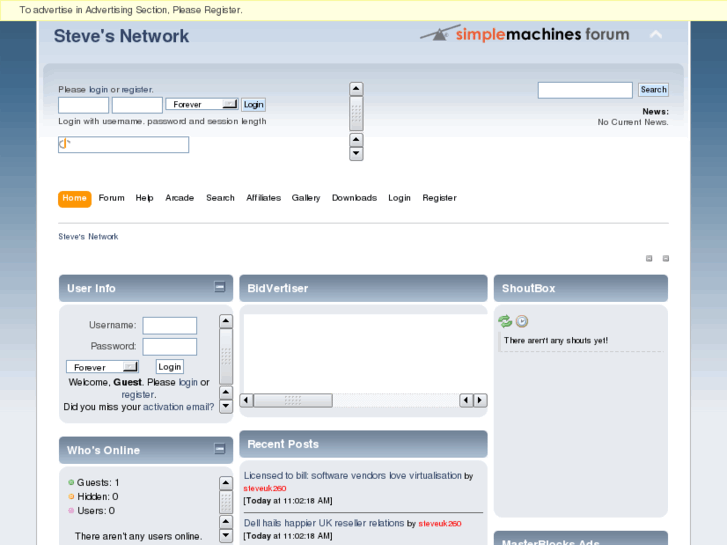This screenshot has height=545, width=727.
Task: Open the Steve's Network site title
Action: [x=121, y=36]
